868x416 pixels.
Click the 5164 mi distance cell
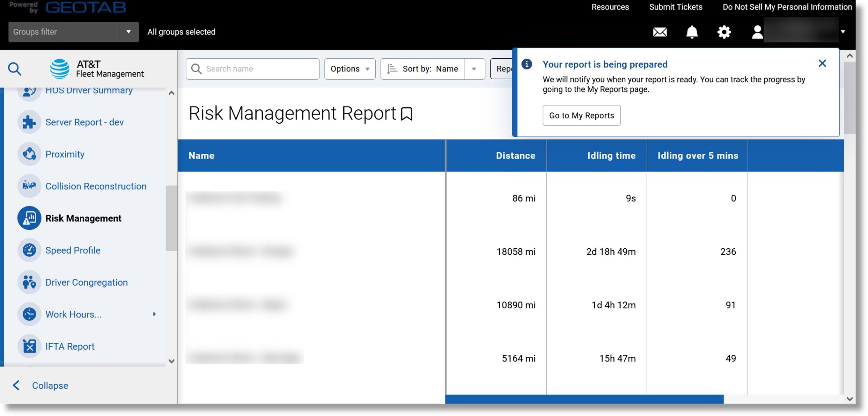click(518, 358)
